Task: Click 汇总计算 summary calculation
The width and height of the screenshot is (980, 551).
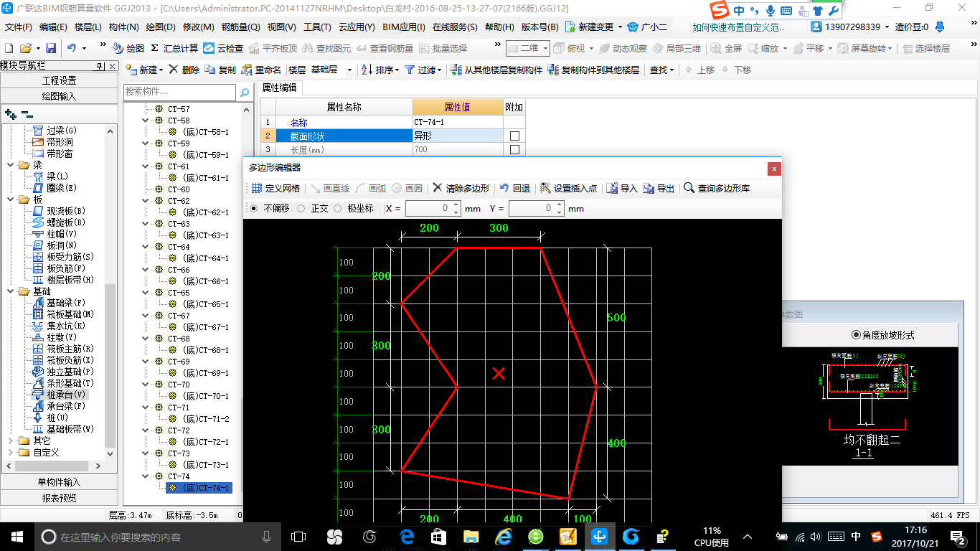Action: click(x=174, y=48)
